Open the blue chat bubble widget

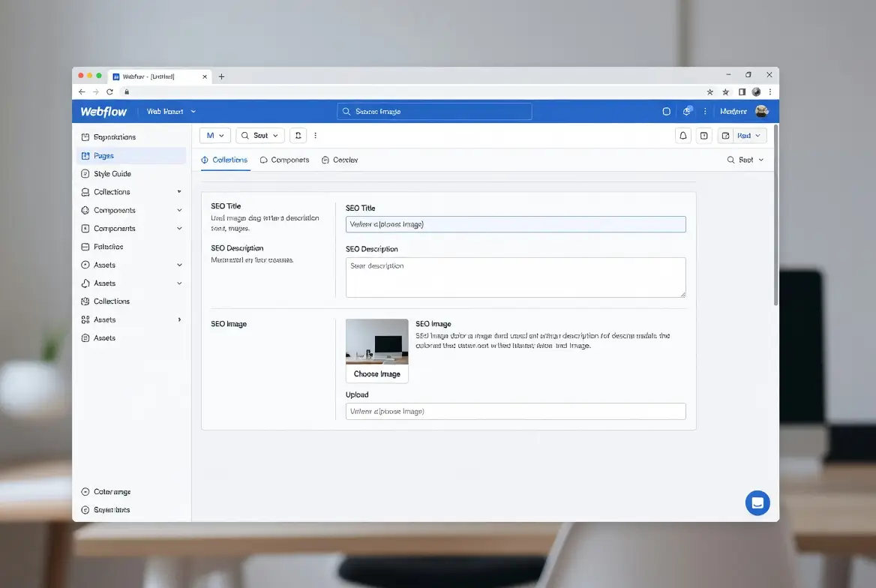757,503
